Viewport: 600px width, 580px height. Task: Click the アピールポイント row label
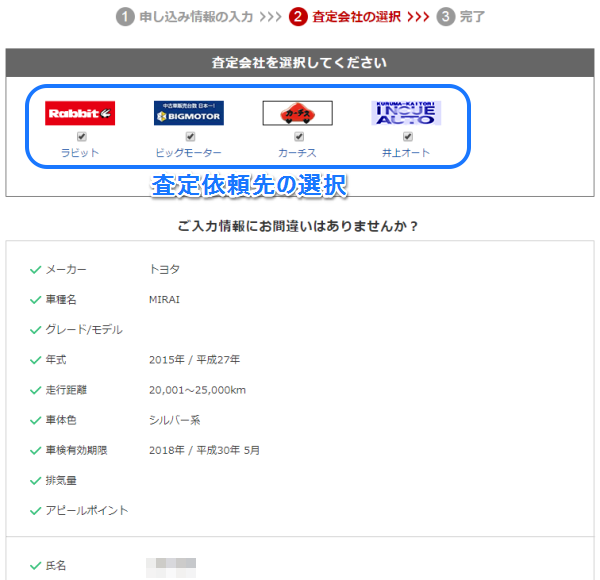[x=87, y=510]
